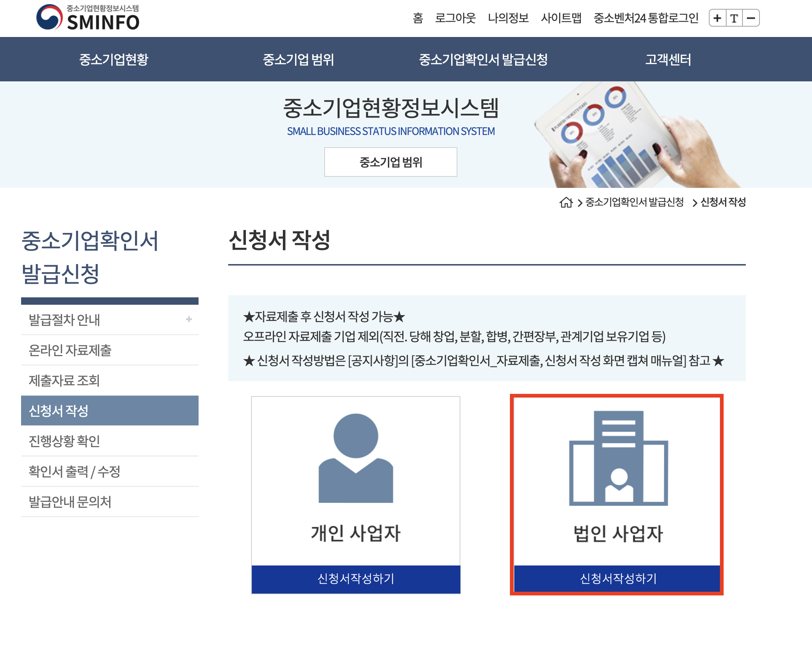
Task: Click the SMINFO logo
Action: 88,18
